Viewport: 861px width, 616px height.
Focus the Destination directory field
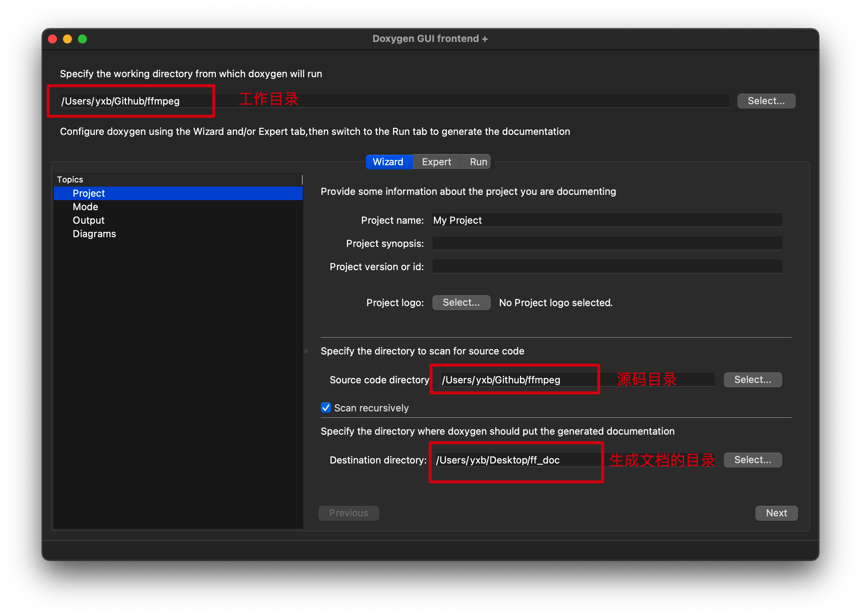tap(575, 460)
